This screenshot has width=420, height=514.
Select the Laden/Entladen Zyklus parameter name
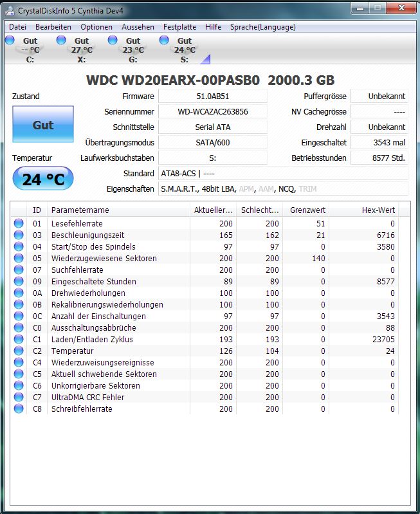pos(92,339)
